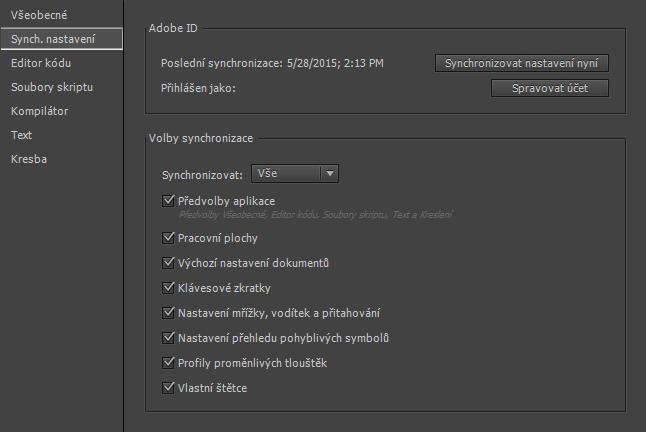The width and height of the screenshot is (646, 432).
Task: Disable Výchozí nastavení dokumentů sync
Action: click(x=168, y=264)
